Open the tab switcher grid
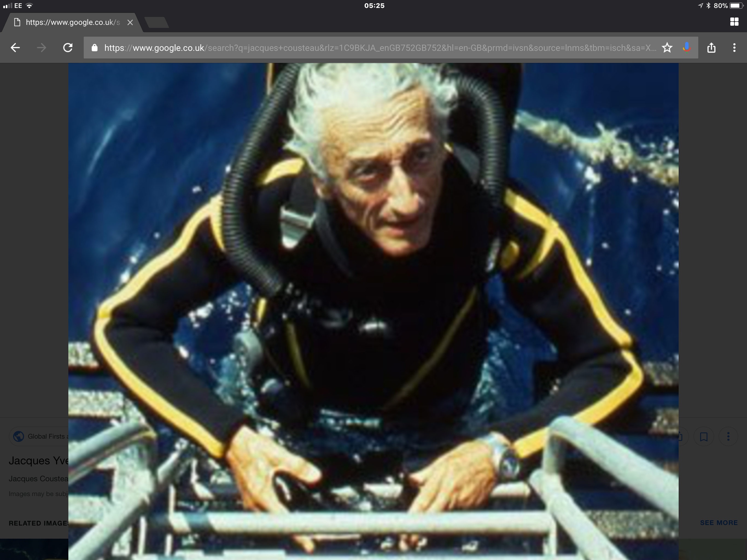Viewport: 747px width, 560px height. tap(734, 22)
